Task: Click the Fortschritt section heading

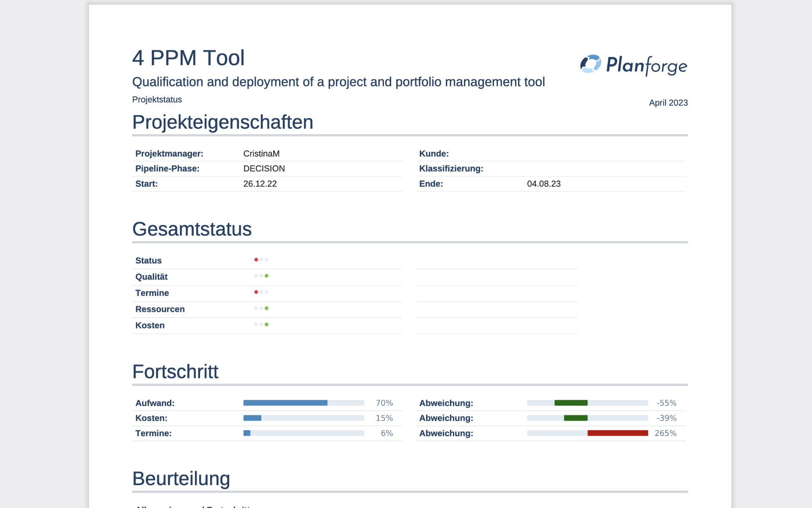Action: pyautogui.click(x=175, y=372)
